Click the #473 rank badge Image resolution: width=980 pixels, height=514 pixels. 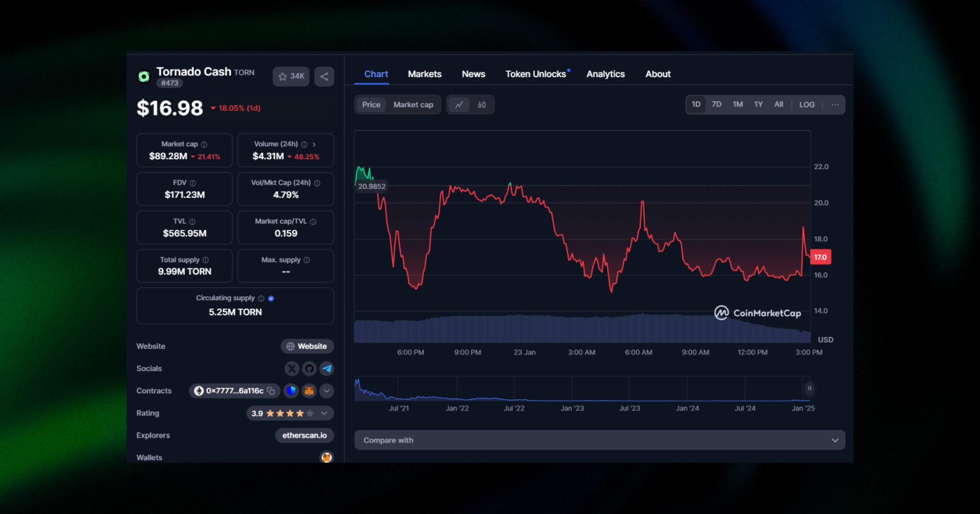click(169, 83)
